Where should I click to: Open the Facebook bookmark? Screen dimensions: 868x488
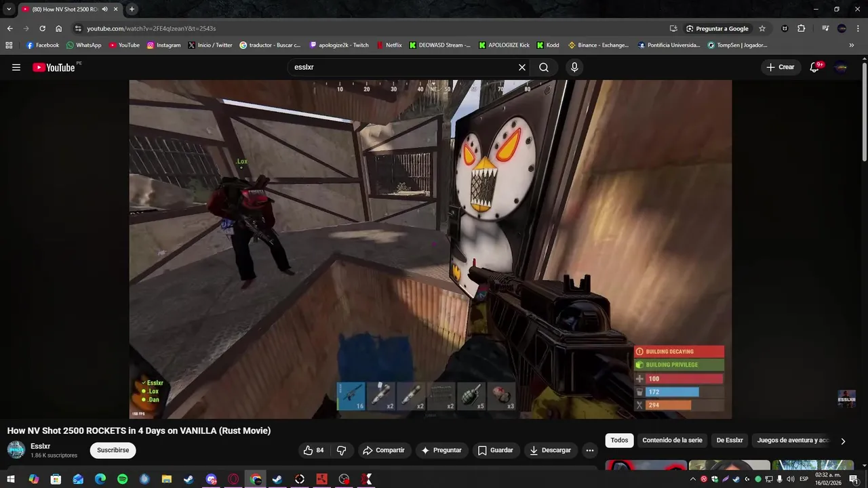coord(43,45)
